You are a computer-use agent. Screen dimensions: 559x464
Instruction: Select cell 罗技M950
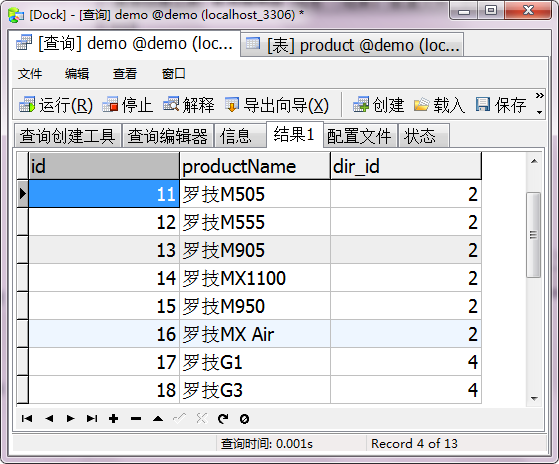[x=255, y=306]
